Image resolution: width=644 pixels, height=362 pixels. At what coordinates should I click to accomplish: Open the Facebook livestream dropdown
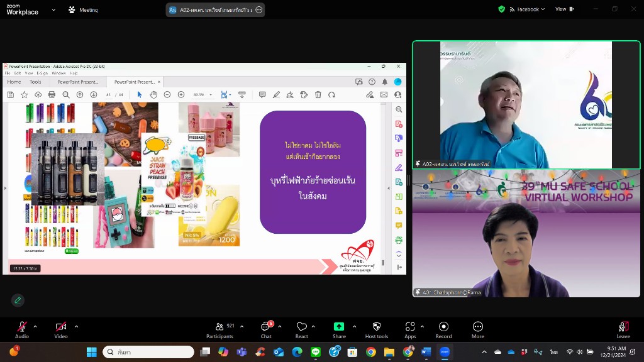(x=528, y=9)
